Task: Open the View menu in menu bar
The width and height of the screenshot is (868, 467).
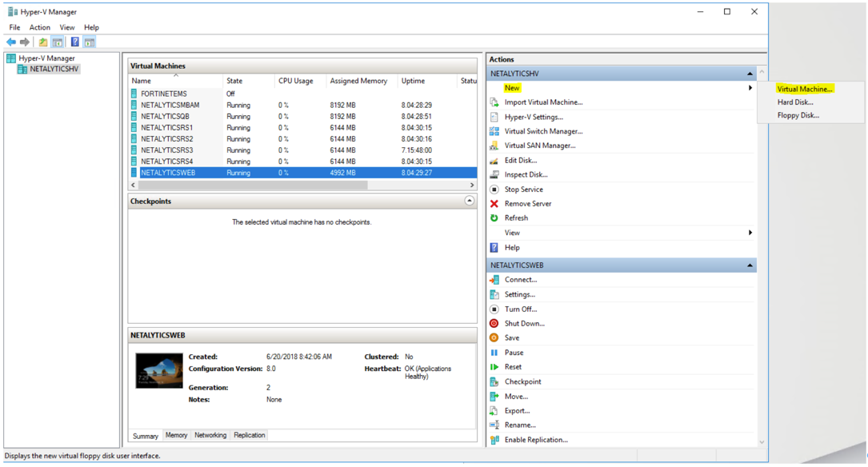Action: (67, 27)
